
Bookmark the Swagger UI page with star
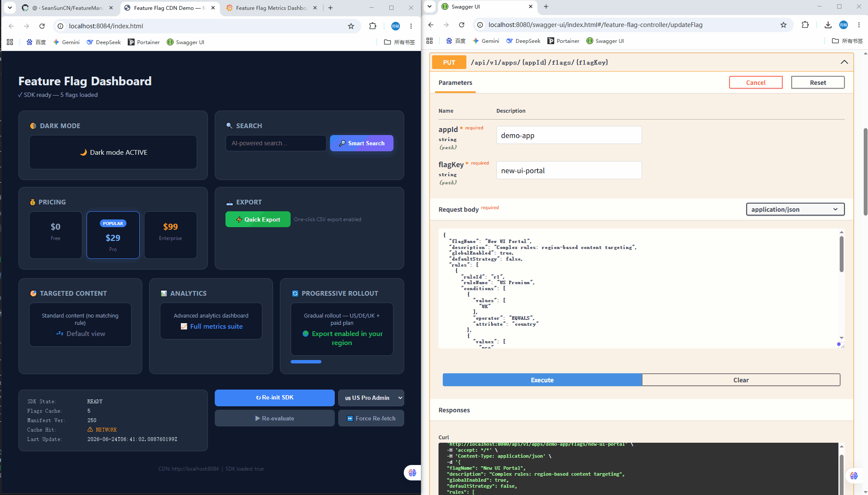784,25
